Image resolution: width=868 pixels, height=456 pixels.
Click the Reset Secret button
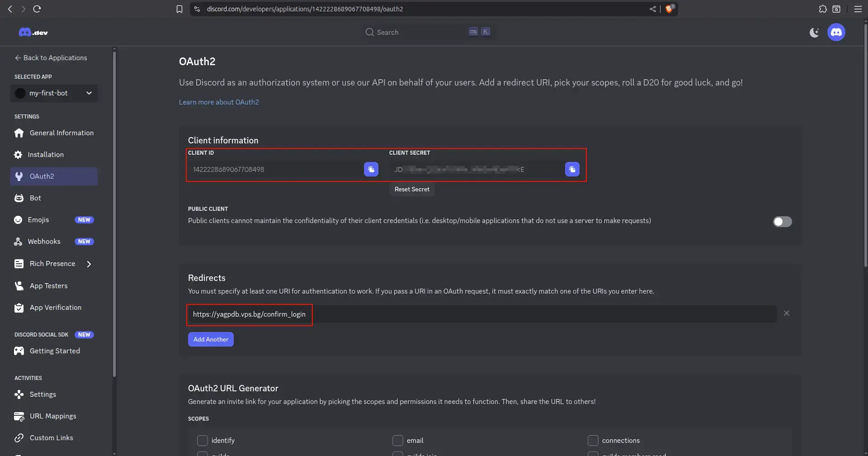click(412, 189)
